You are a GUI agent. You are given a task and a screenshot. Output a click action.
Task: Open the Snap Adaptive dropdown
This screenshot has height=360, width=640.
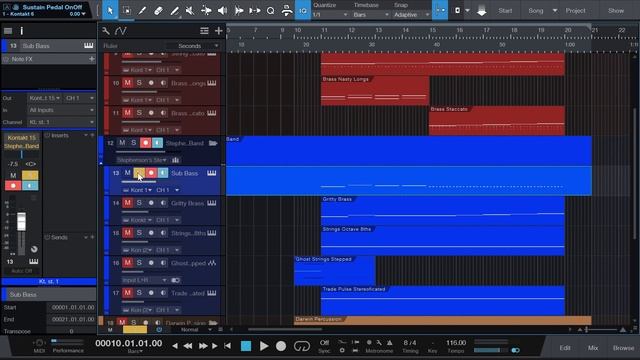tap(411, 15)
